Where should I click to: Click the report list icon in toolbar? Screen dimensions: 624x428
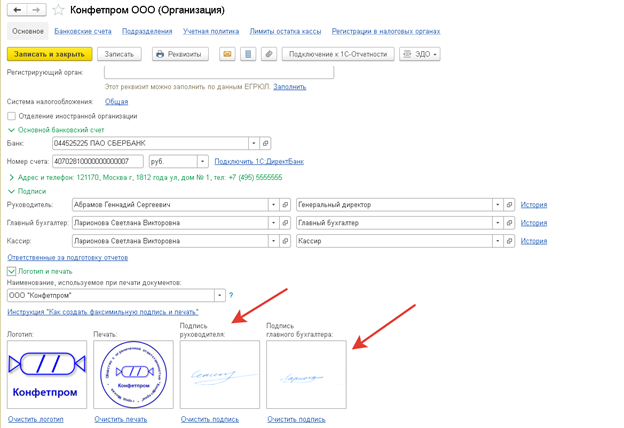click(248, 54)
